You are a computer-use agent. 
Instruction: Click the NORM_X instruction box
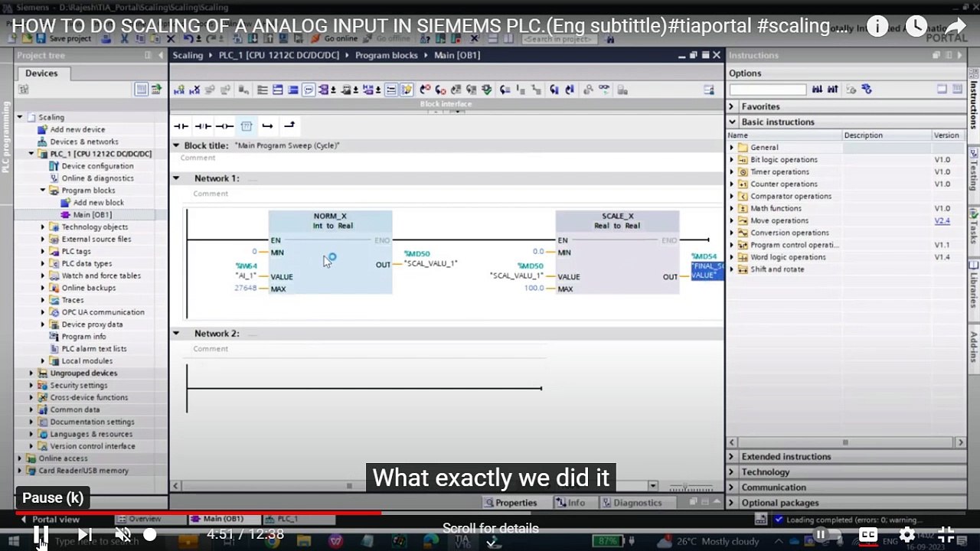click(330, 252)
